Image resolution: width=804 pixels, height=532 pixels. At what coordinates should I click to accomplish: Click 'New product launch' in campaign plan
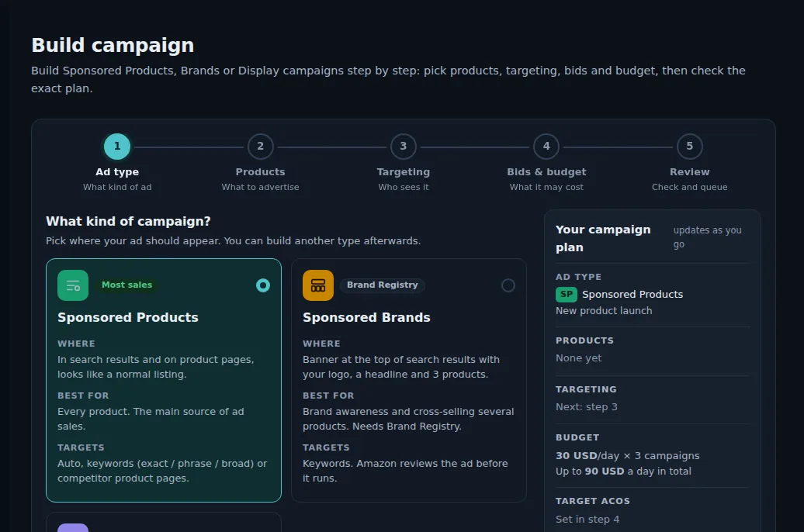604,310
